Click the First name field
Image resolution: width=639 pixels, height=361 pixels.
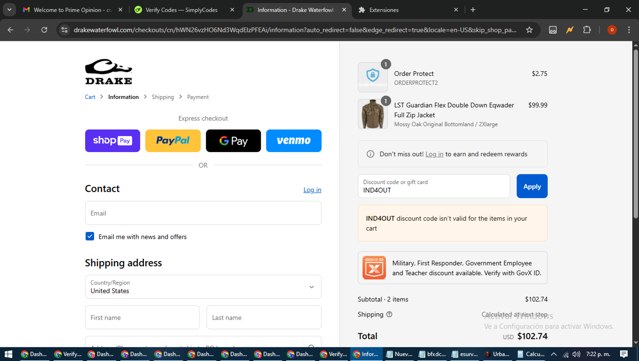pos(142,317)
